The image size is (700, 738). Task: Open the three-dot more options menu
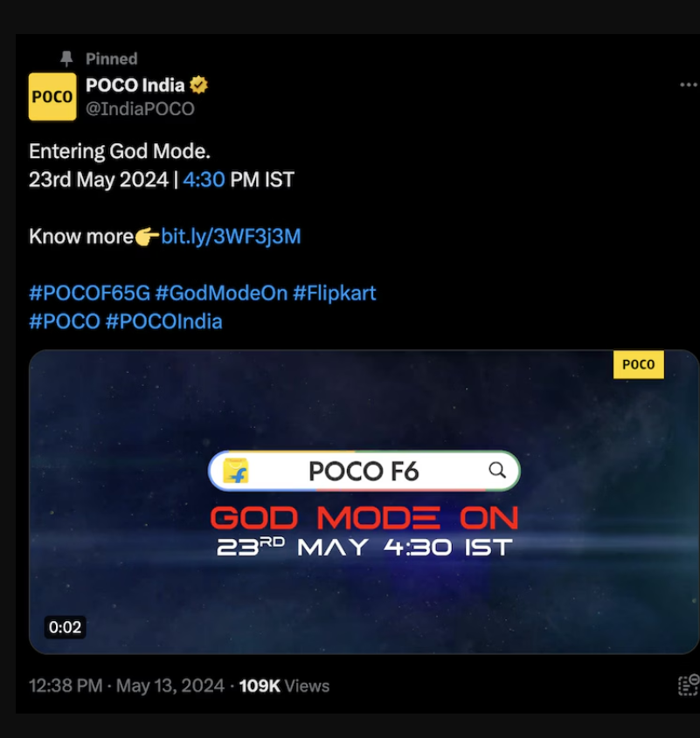pos(689,86)
